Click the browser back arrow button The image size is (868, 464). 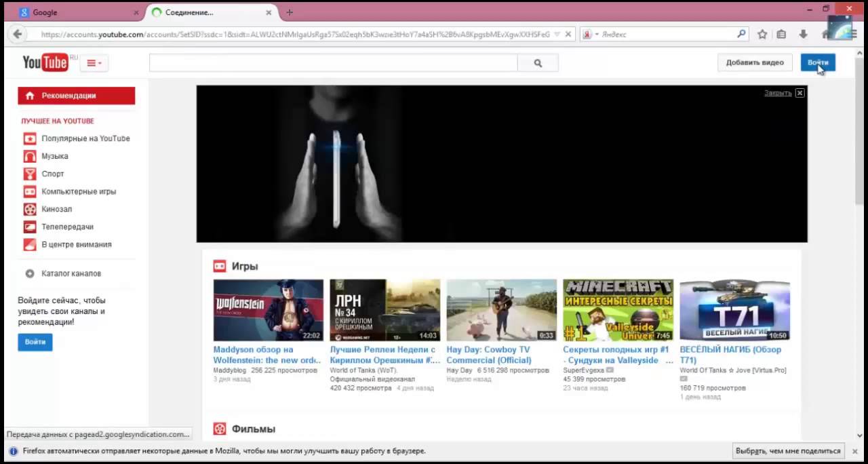pyautogui.click(x=17, y=34)
